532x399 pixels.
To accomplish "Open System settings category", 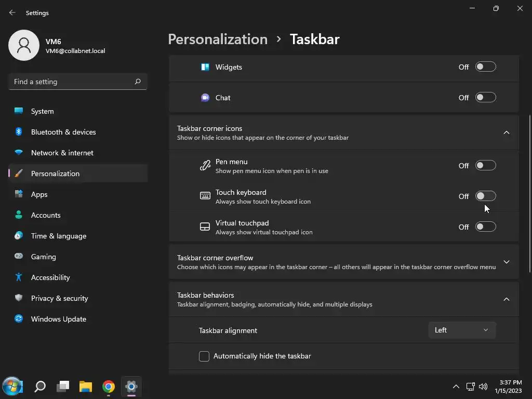I will coord(78,111).
